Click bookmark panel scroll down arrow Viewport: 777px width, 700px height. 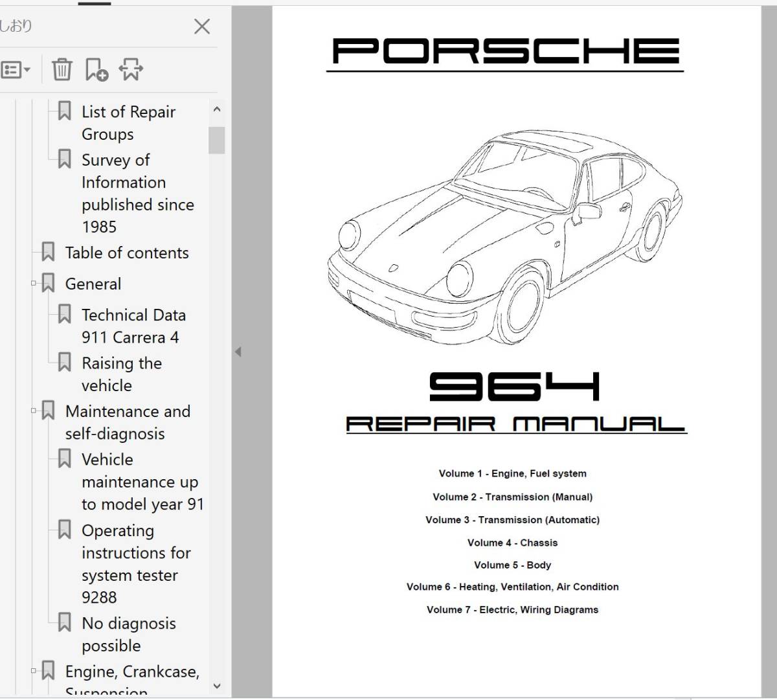coord(217,686)
